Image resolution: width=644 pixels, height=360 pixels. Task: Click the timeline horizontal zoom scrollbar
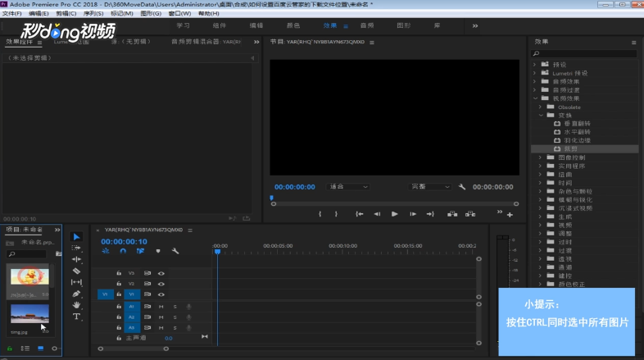click(133, 349)
